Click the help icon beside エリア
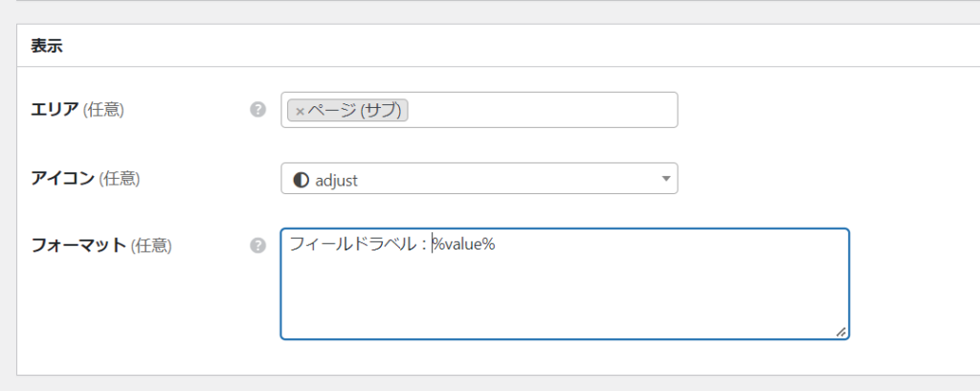 [x=257, y=110]
